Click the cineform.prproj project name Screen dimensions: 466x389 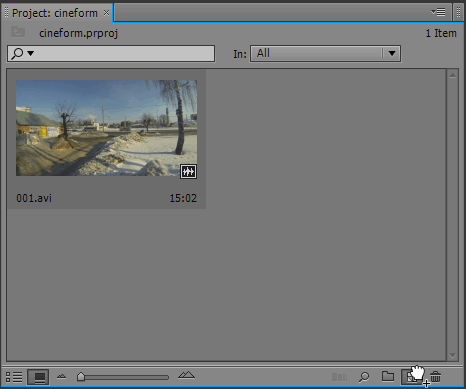[78, 33]
